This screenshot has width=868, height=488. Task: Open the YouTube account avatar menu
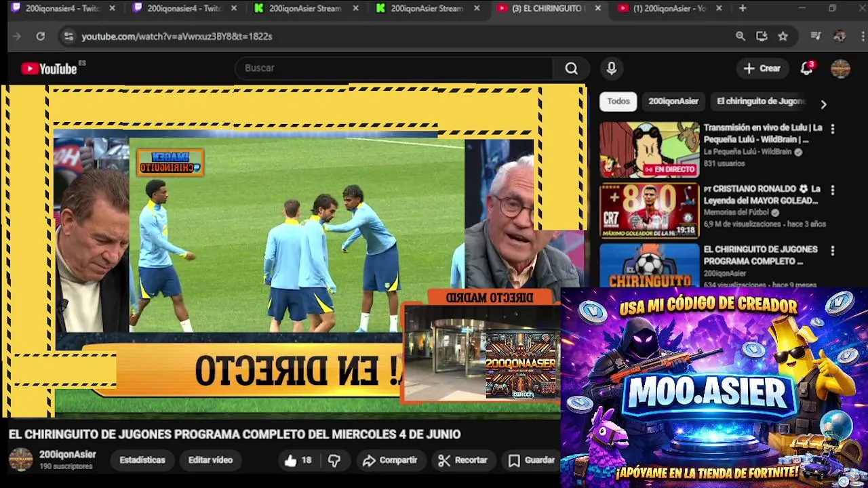coord(840,68)
